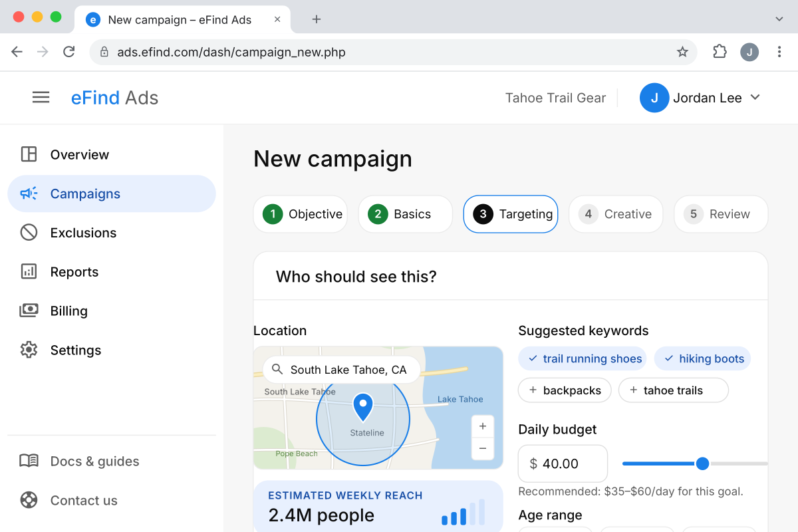Click the Jordan Lee avatar
The image size is (798, 532).
point(654,98)
